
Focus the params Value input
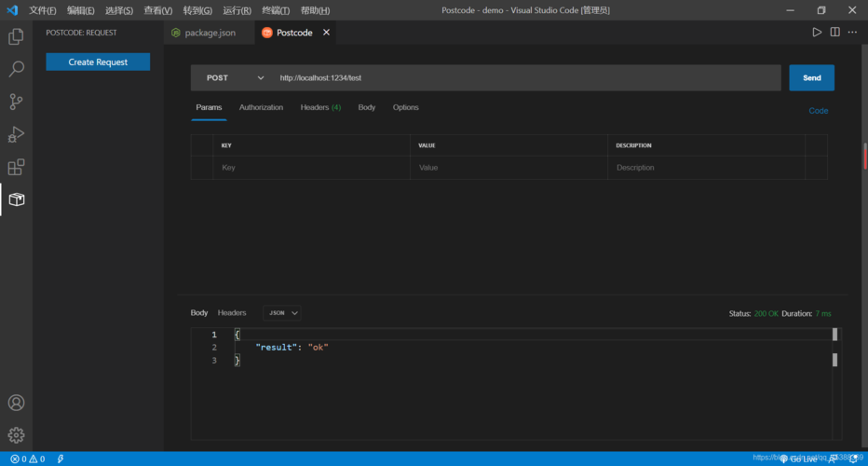click(x=509, y=168)
